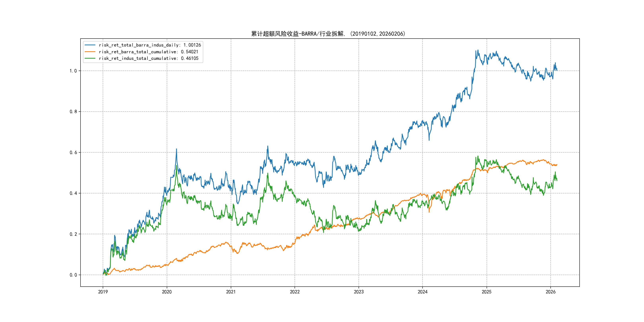Click the 0.8 y-axis tick label
This screenshot has width=644, height=322.
tap(73, 112)
